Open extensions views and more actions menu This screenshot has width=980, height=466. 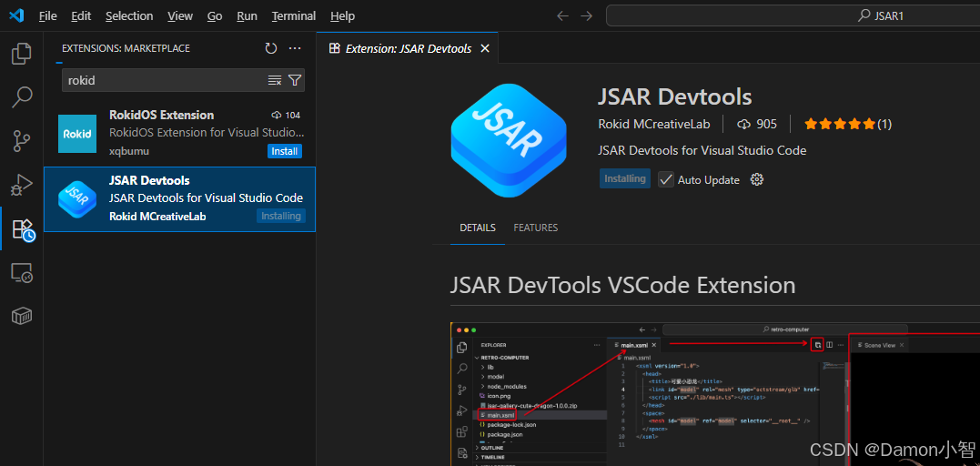coord(295,49)
